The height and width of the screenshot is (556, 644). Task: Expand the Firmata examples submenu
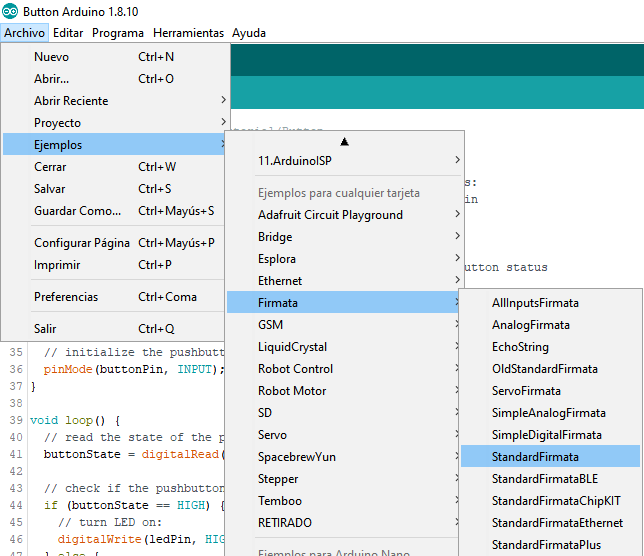click(343, 303)
